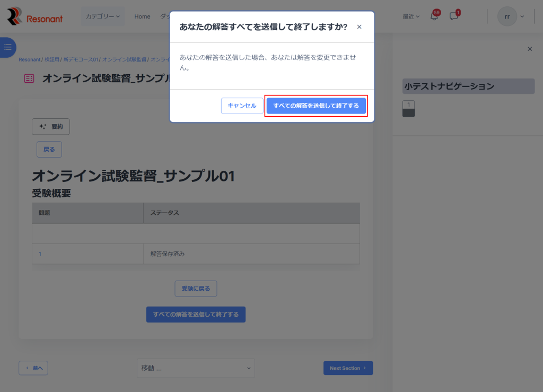
Task: Click the notification bell icon
Action: click(434, 16)
